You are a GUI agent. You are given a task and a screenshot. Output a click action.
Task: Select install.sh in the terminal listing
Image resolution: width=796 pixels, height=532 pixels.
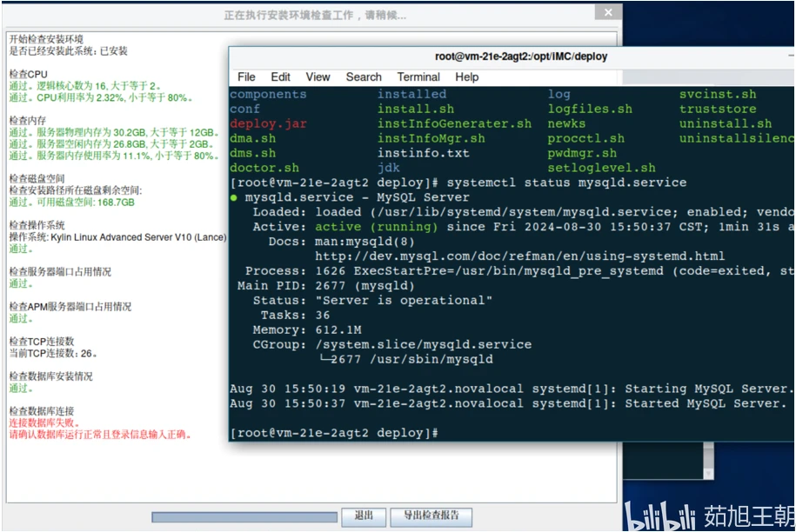click(x=415, y=109)
